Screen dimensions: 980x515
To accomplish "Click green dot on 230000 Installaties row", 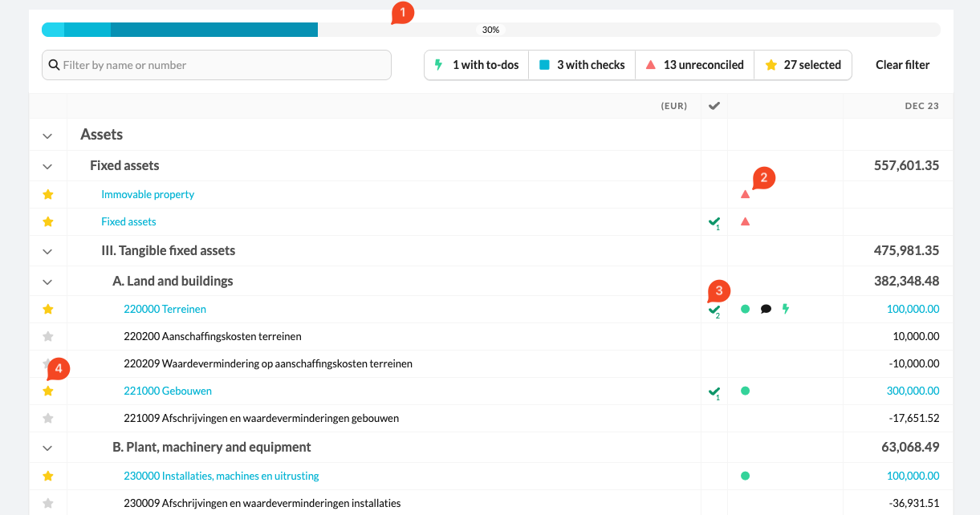I will coord(745,476).
